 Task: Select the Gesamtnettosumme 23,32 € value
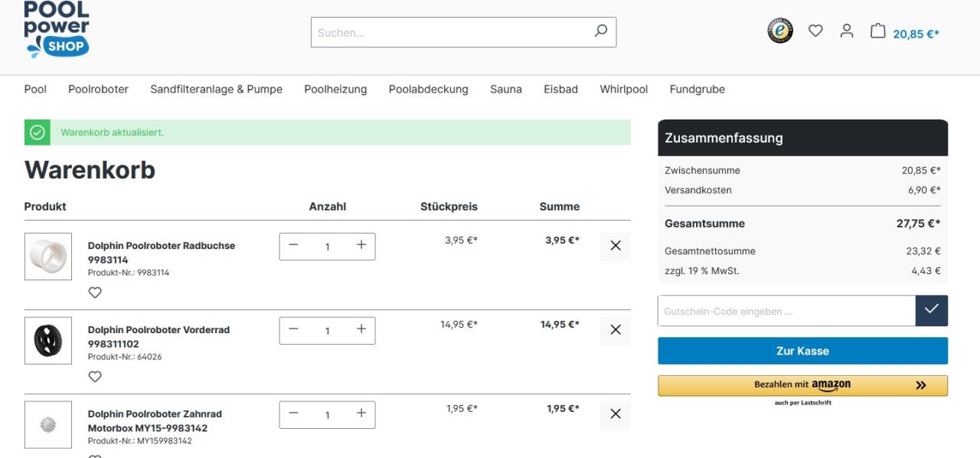click(x=923, y=250)
